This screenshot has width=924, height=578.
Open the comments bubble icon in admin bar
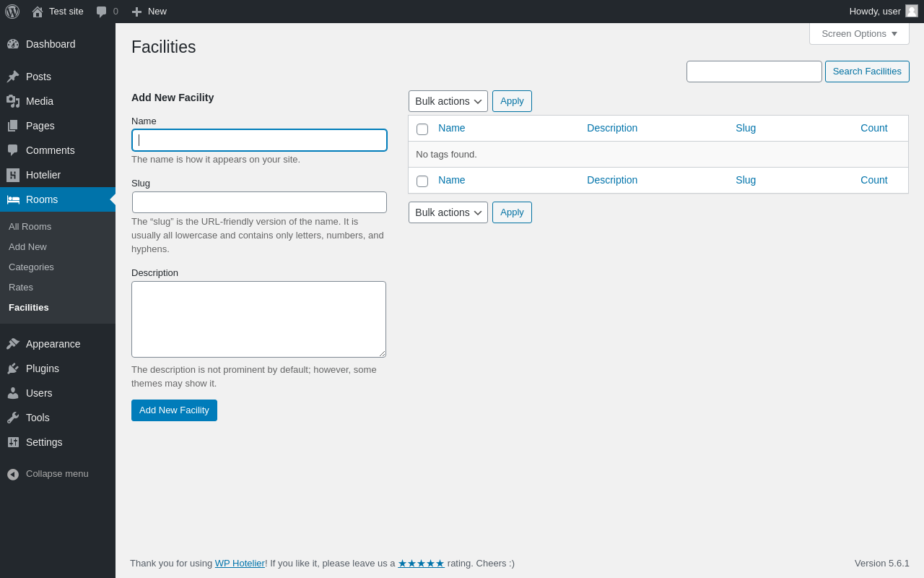point(102,12)
